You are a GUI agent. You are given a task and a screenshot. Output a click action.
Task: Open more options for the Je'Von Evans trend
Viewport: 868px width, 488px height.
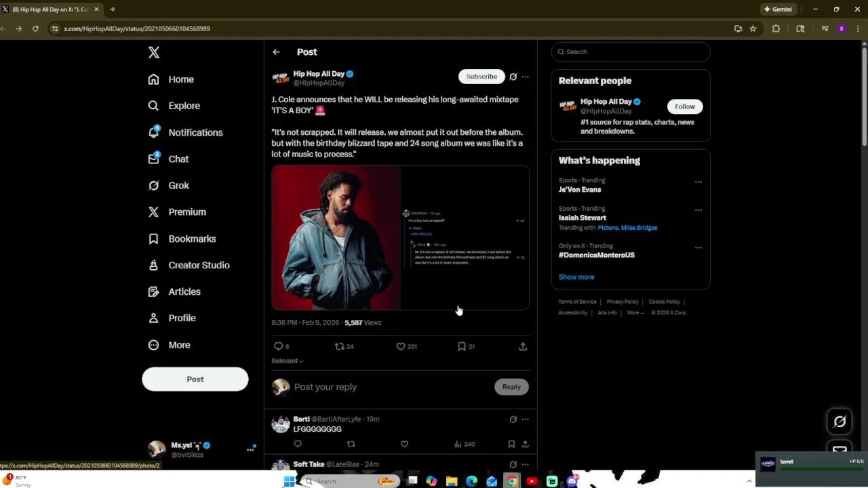point(698,182)
